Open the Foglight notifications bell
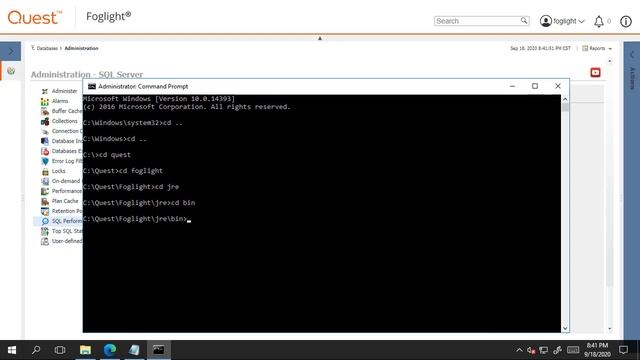Image resolution: width=640 pixels, height=360 pixels. (x=599, y=21)
